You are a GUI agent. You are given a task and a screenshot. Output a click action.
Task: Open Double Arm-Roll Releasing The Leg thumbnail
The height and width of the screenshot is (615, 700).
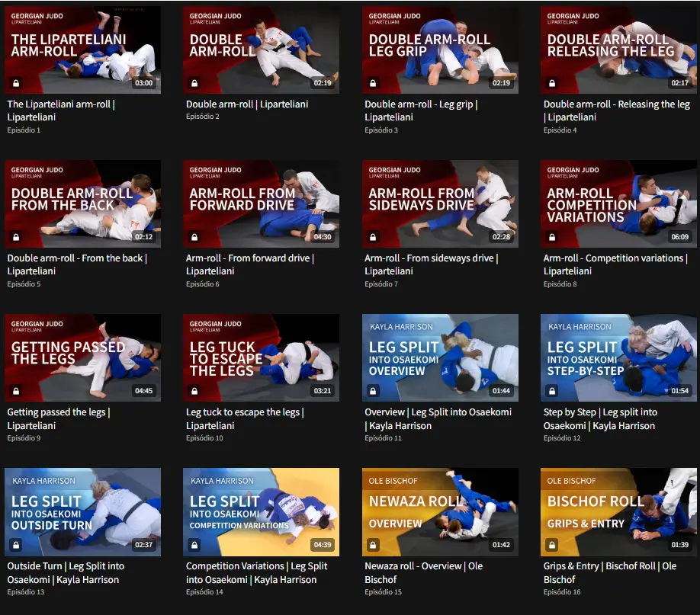618,50
